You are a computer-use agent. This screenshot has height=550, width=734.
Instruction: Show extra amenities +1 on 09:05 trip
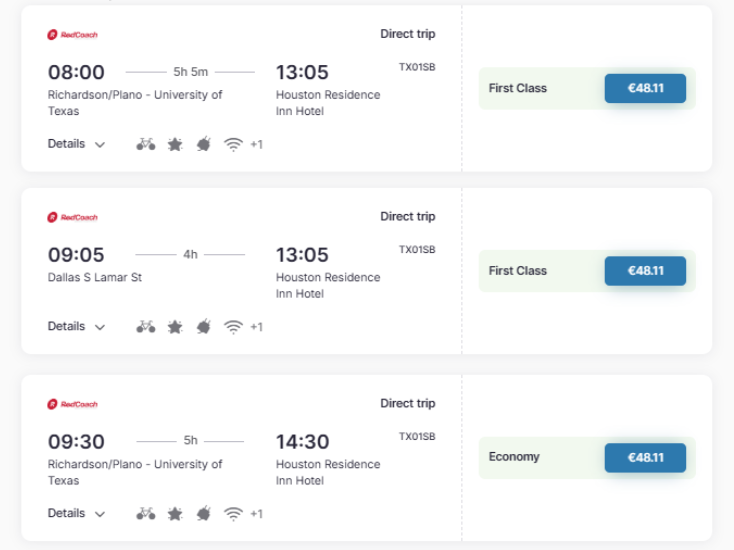coord(257,327)
